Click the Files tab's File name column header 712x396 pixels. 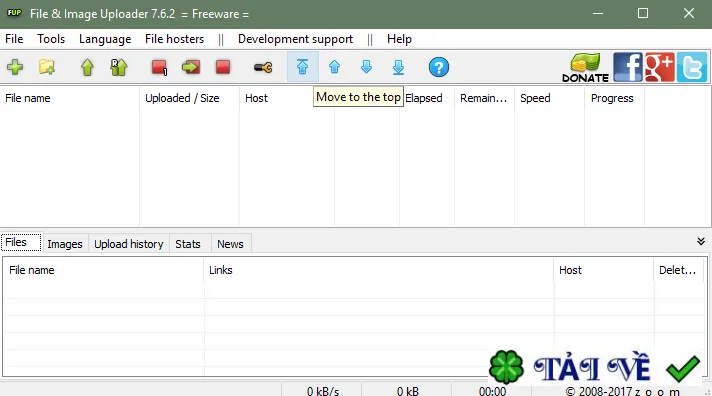104,270
